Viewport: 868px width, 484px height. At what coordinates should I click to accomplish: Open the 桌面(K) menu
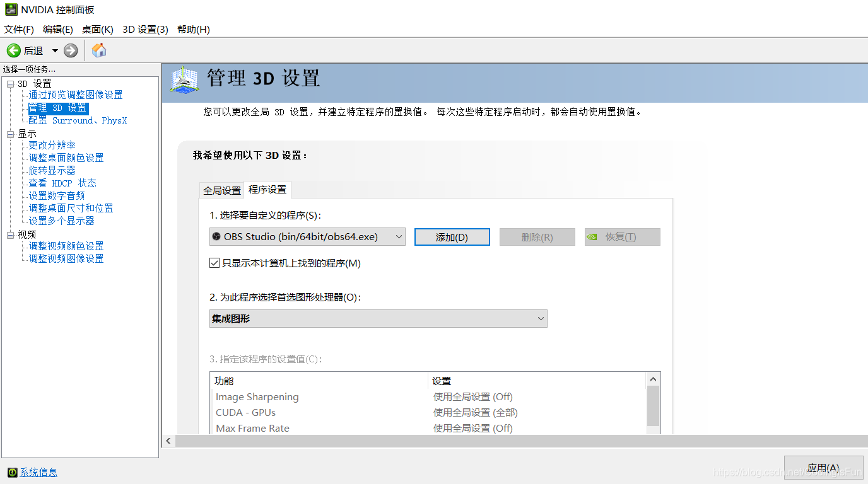(98, 30)
